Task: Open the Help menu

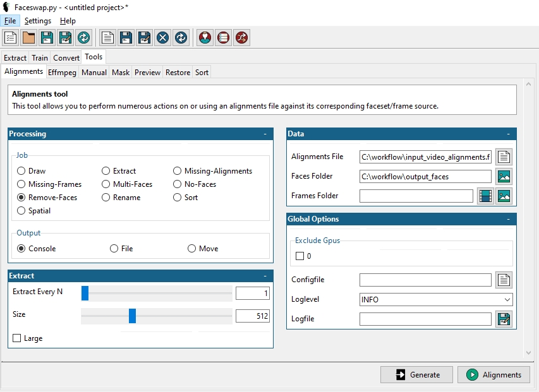Action: tap(68, 21)
